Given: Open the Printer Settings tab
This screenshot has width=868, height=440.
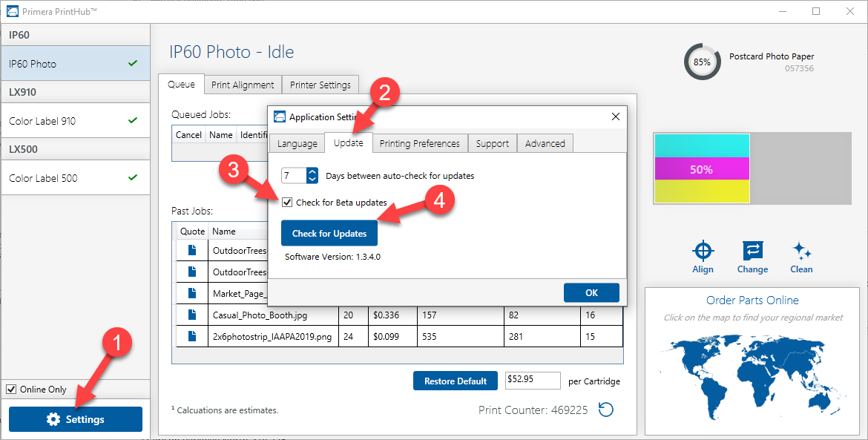Looking at the screenshot, I should point(320,85).
